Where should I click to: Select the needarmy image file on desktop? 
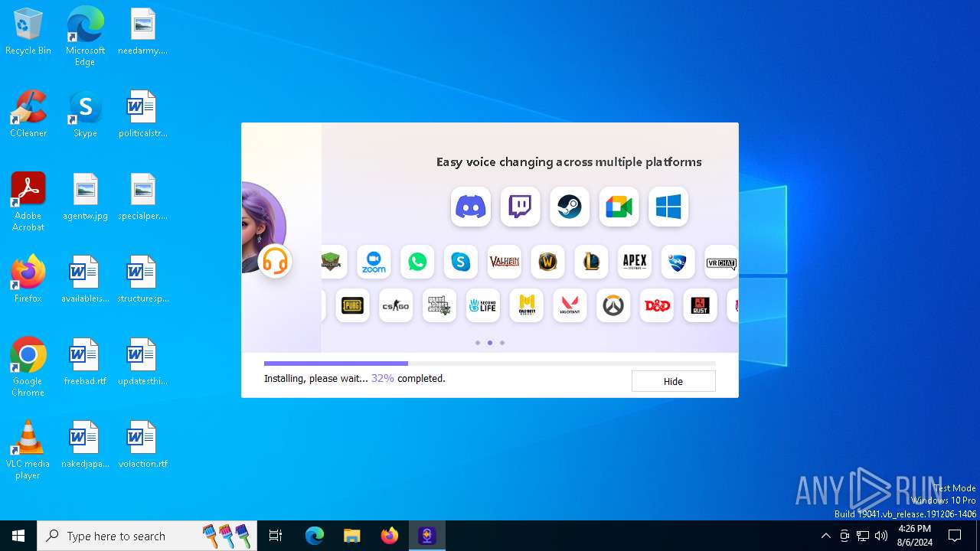[142, 31]
